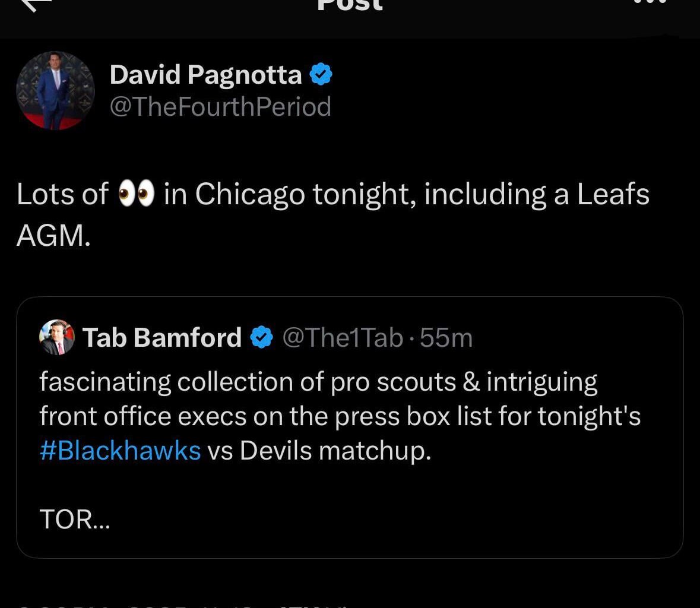Open the #Blackhawks hashtag page
Viewport: 700px width, 608px height.
pyautogui.click(x=121, y=450)
